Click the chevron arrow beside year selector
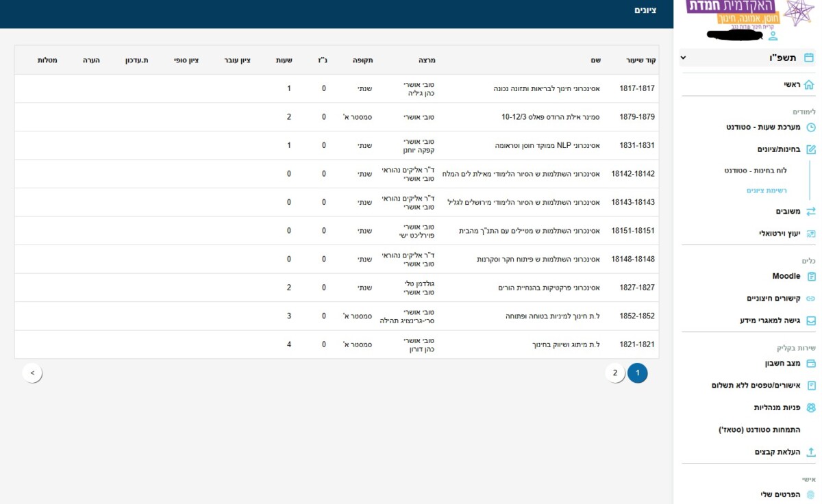Image resolution: width=822 pixels, height=504 pixels. pos(683,58)
